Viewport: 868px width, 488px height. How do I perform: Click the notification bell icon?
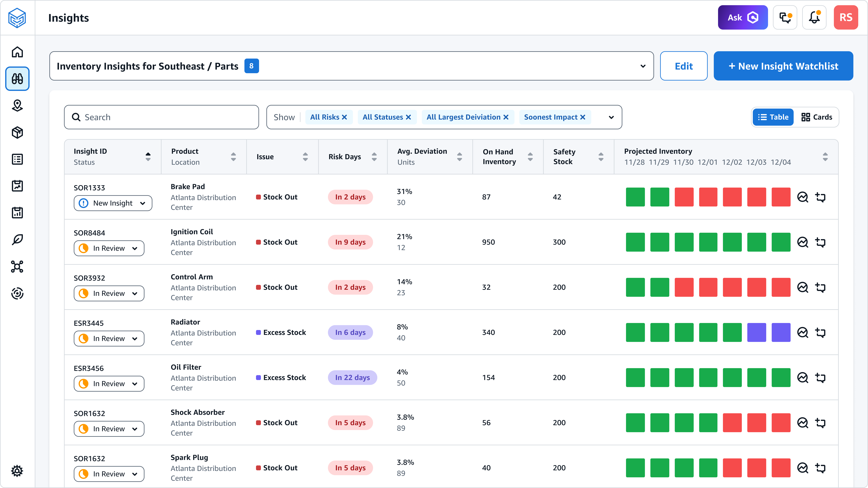coord(814,18)
